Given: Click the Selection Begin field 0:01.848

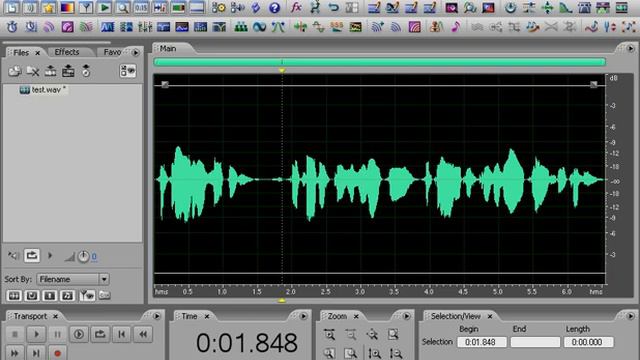Looking at the screenshot, I should pyautogui.click(x=482, y=342).
